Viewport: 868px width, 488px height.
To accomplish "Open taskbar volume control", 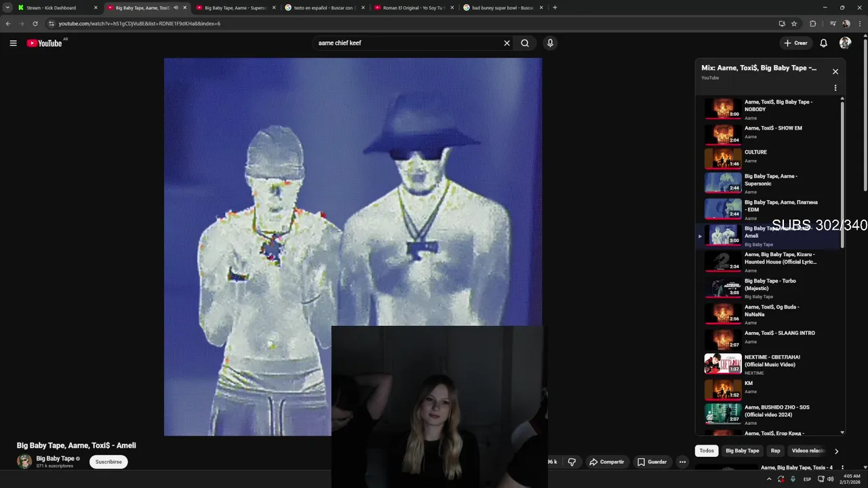I will (x=831, y=479).
